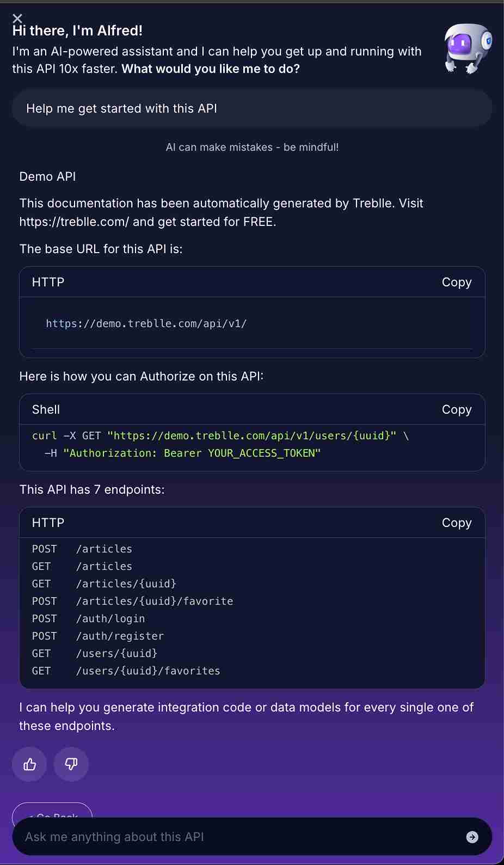Click the Alfred robot avatar

(468, 48)
